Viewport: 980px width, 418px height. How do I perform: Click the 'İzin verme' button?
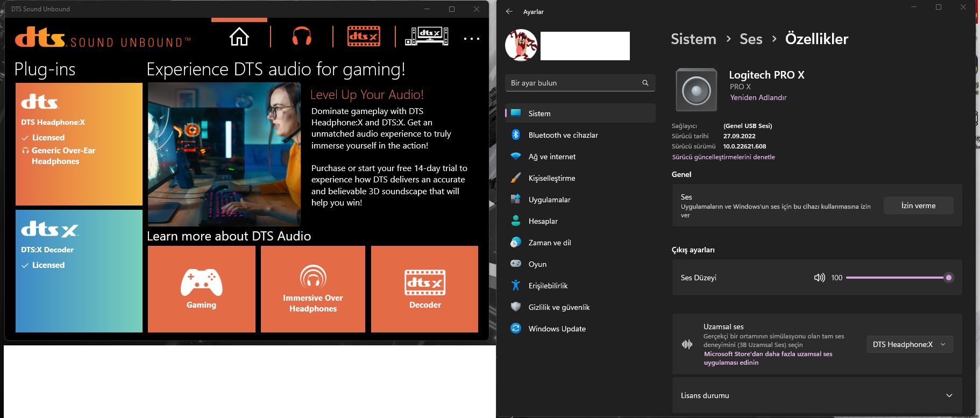[918, 206]
